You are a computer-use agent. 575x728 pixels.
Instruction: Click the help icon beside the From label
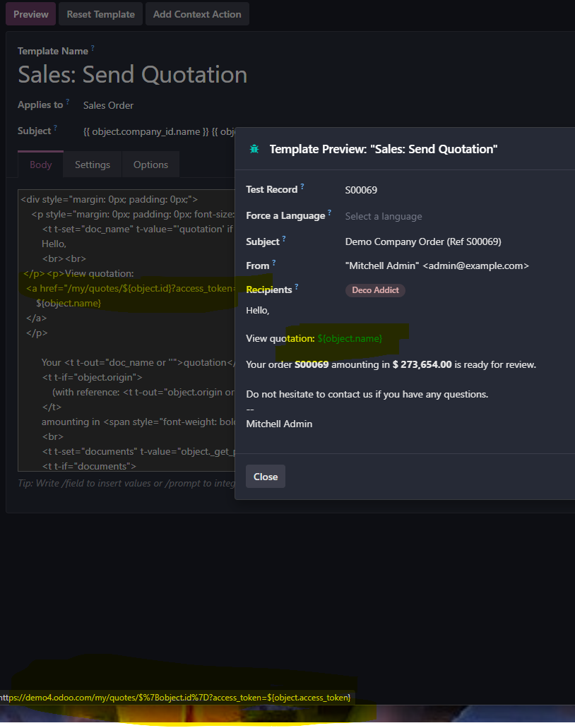click(274, 263)
